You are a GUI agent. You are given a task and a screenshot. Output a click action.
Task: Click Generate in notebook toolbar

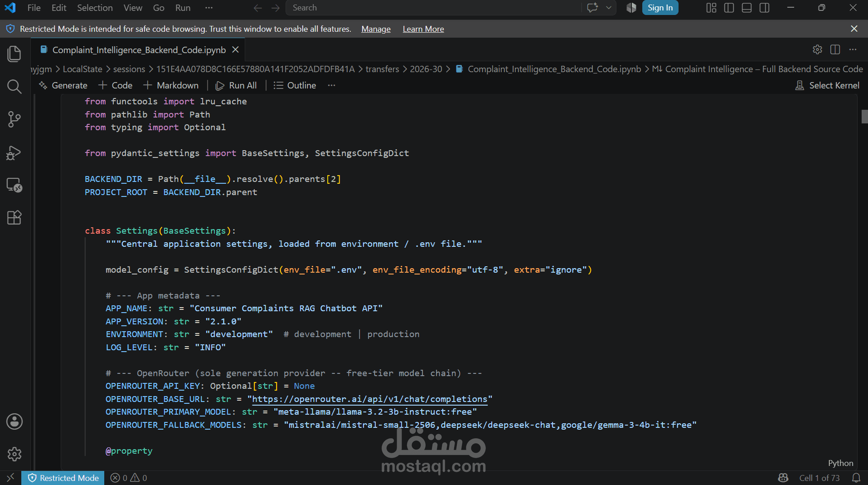click(63, 85)
